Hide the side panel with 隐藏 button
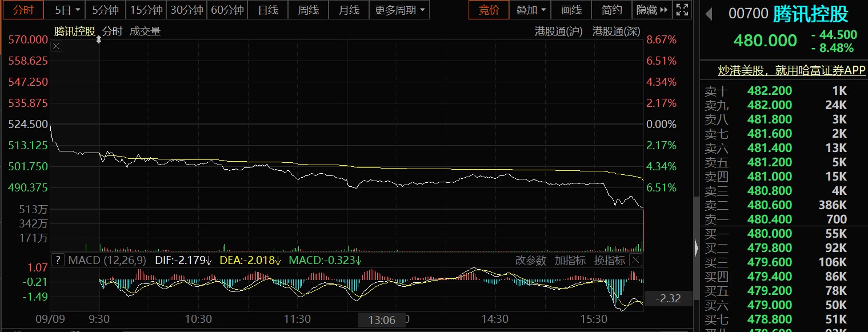 (651, 10)
